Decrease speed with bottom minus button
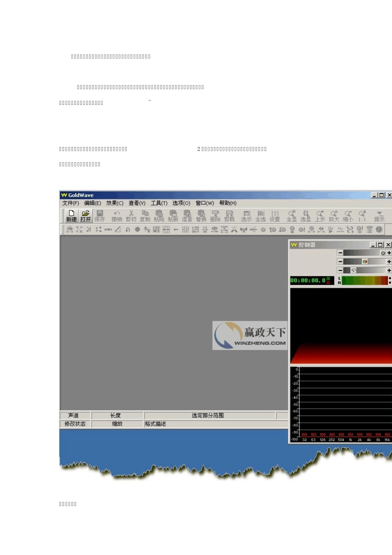Image resolution: width=392 pixels, height=555 pixels. click(340, 270)
